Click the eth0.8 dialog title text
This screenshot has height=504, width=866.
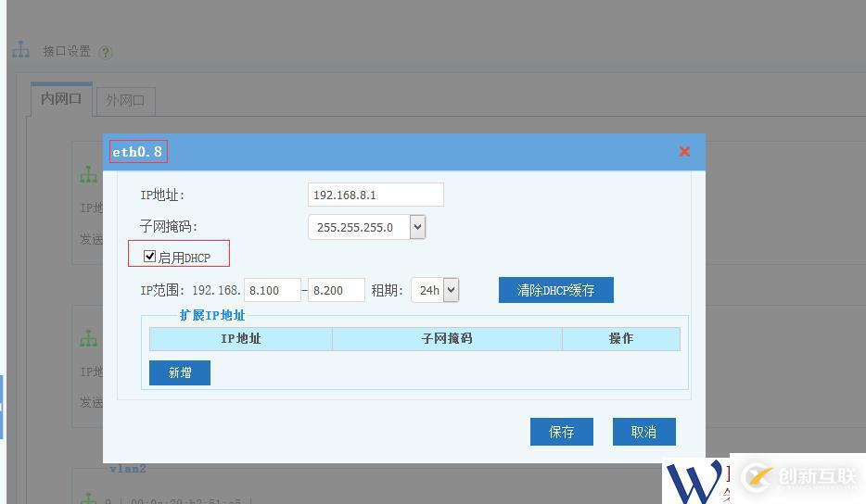tap(137, 152)
